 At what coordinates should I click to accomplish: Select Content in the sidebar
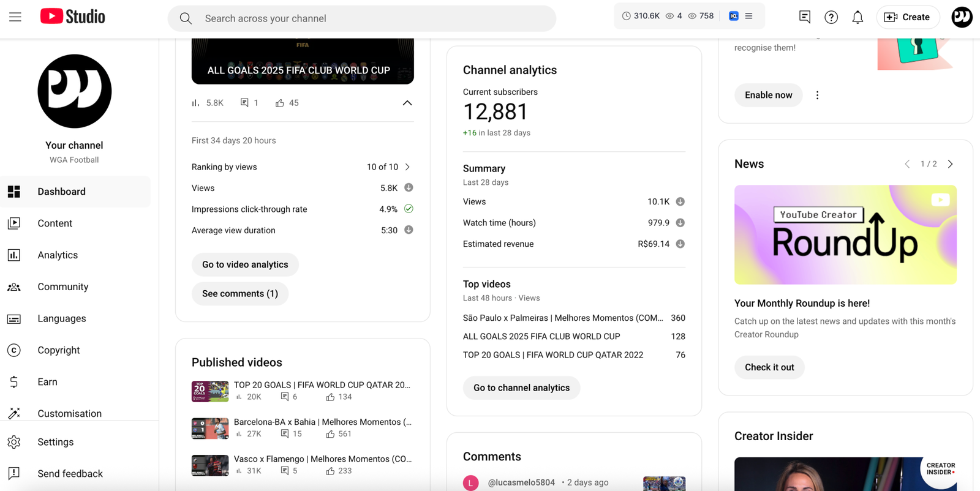pos(55,223)
